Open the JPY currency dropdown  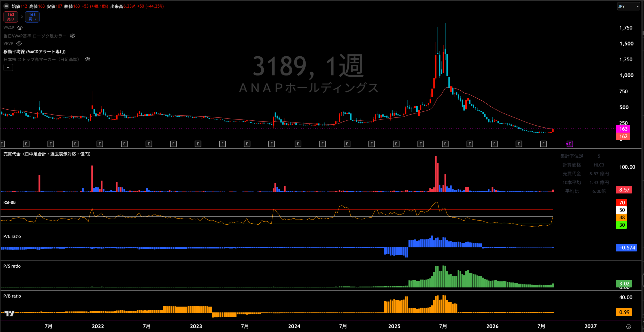point(628,6)
